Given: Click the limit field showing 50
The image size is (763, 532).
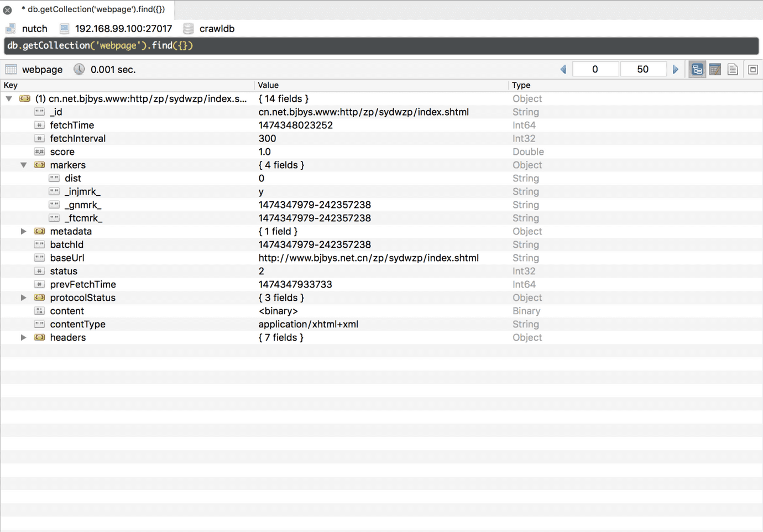Looking at the screenshot, I should [642, 70].
